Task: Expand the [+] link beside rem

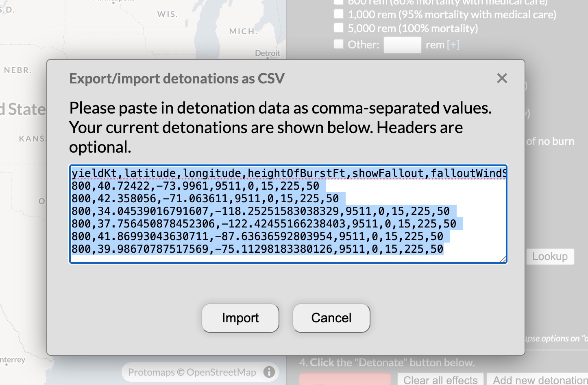Action: pyautogui.click(x=453, y=45)
